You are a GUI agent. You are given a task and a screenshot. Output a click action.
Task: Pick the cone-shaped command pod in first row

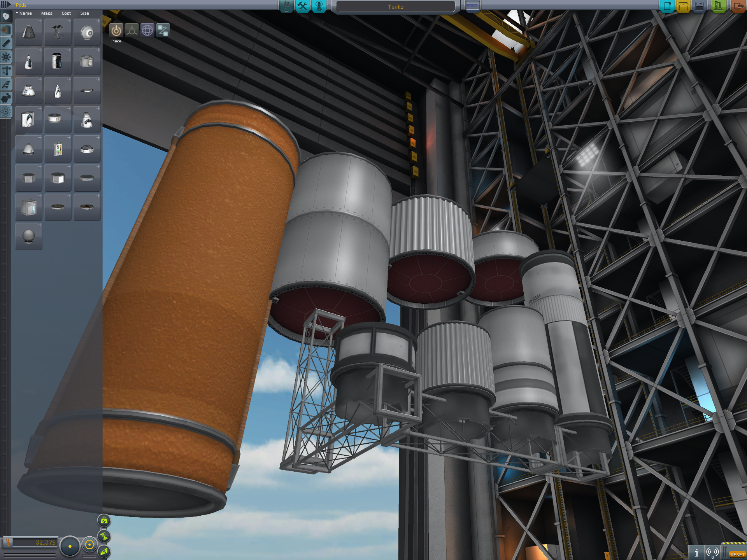click(29, 32)
